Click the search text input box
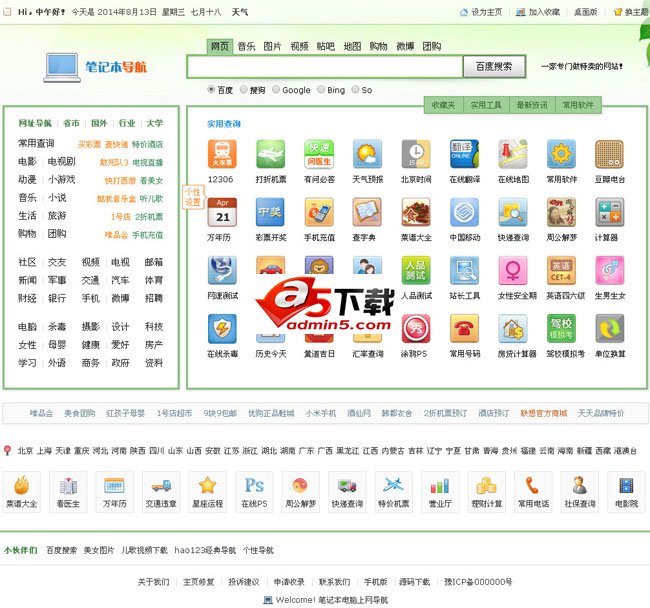This screenshot has width=650, height=608. (x=325, y=66)
